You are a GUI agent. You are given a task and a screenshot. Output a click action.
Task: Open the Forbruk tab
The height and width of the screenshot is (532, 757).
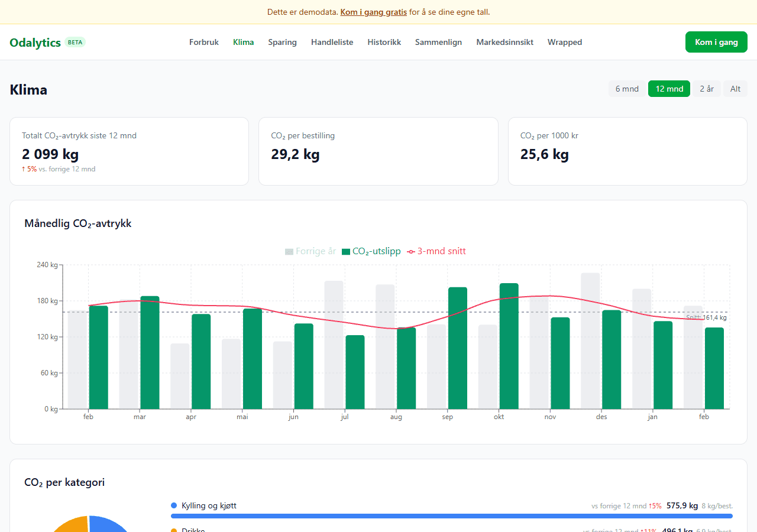[x=204, y=43]
